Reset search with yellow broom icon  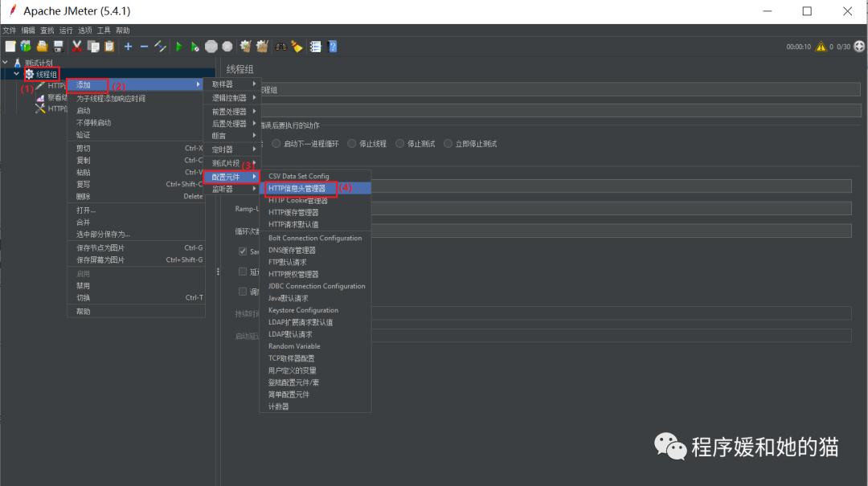click(x=297, y=47)
